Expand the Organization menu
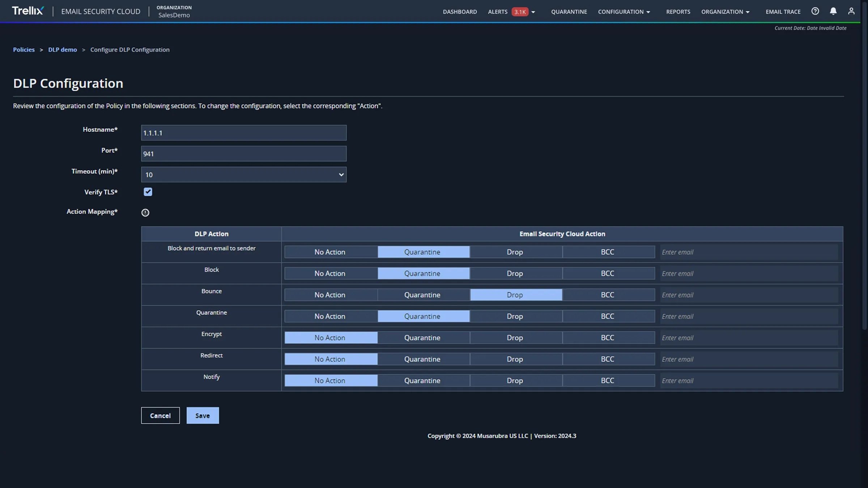The width and height of the screenshot is (868, 488). click(726, 12)
